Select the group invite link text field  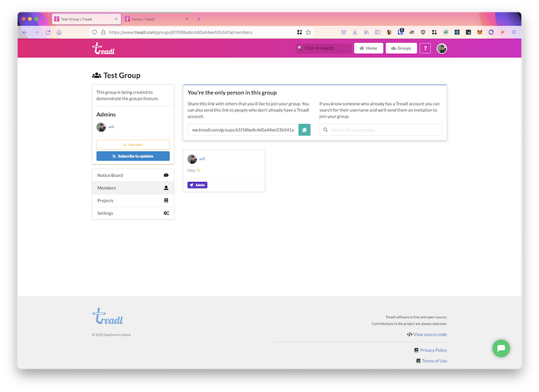point(243,130)
